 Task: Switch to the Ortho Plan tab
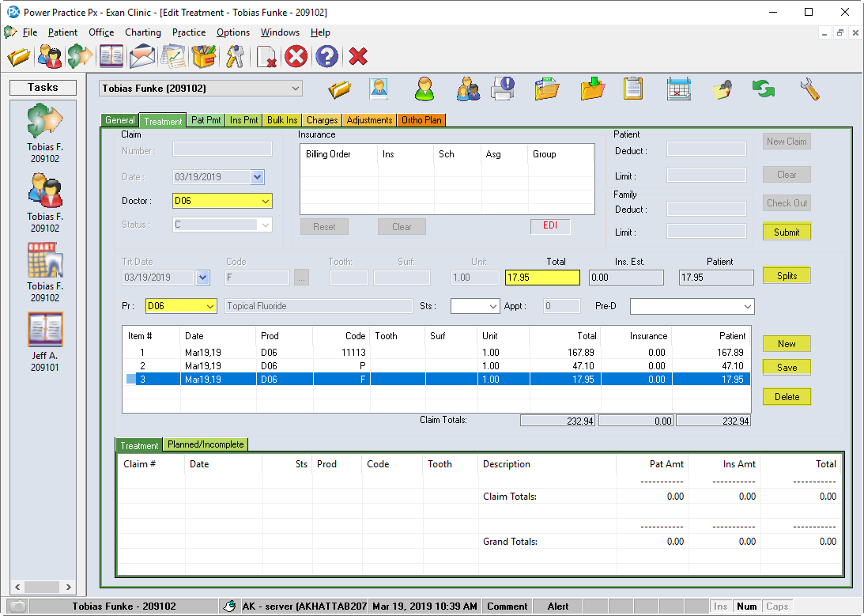tap(422, 120)
